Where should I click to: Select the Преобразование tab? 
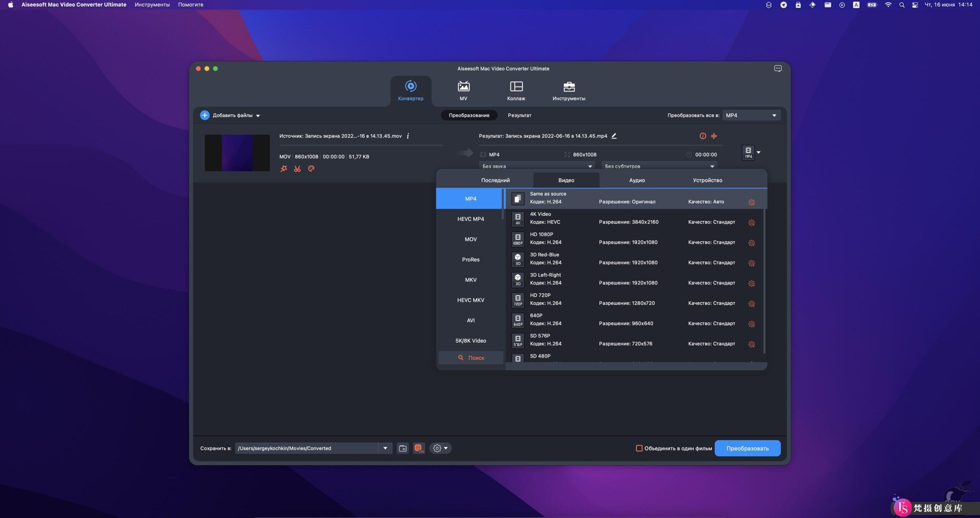tap(469, 115)
